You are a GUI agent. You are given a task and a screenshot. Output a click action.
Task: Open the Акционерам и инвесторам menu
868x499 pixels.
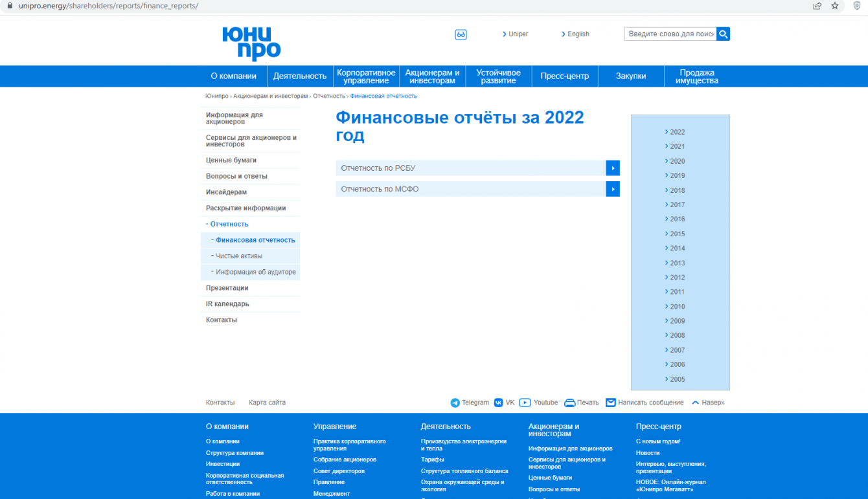433,76
